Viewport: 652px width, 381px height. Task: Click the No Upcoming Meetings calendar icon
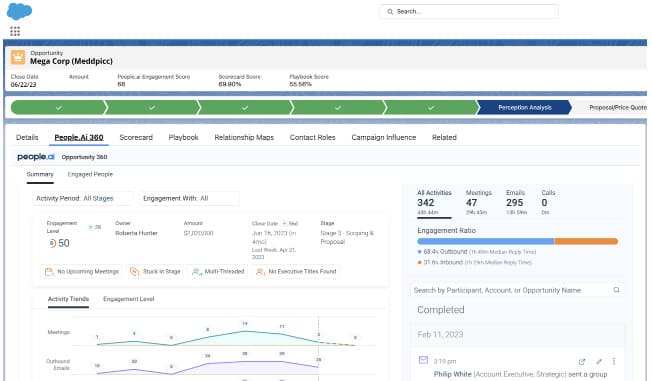click(x=49, y=272)
